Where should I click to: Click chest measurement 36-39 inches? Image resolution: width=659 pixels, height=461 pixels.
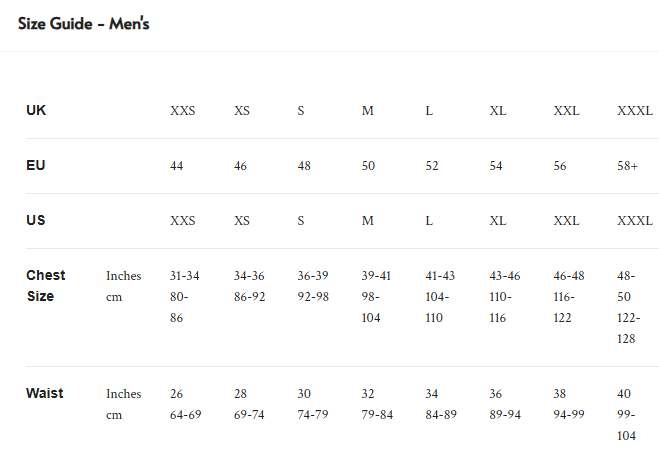pyautogui.click(x=313, y=276)
